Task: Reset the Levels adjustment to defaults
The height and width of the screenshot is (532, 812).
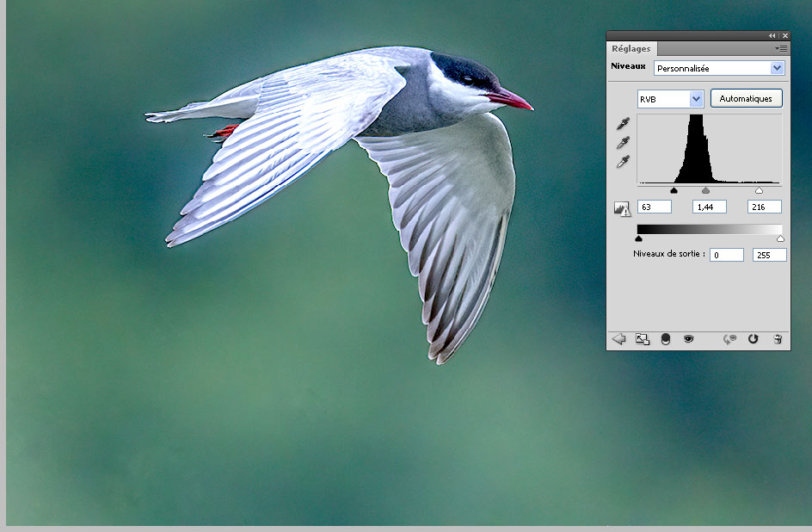Action: [753, 339]
